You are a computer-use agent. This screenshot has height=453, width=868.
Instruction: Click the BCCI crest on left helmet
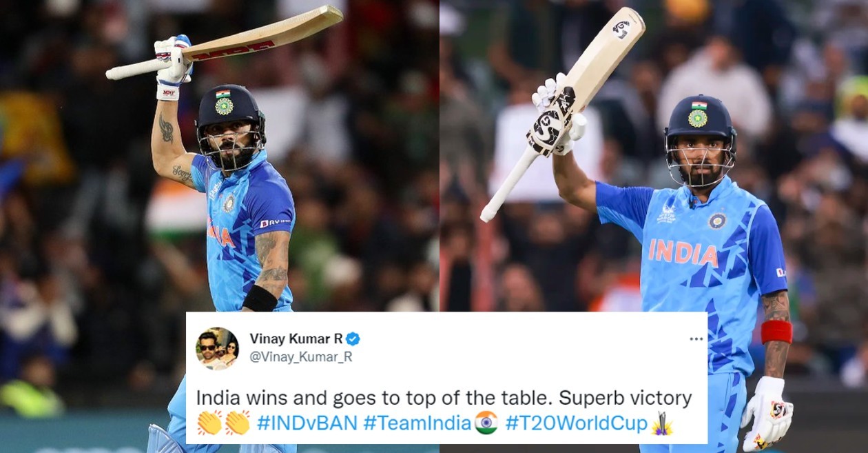223,106
